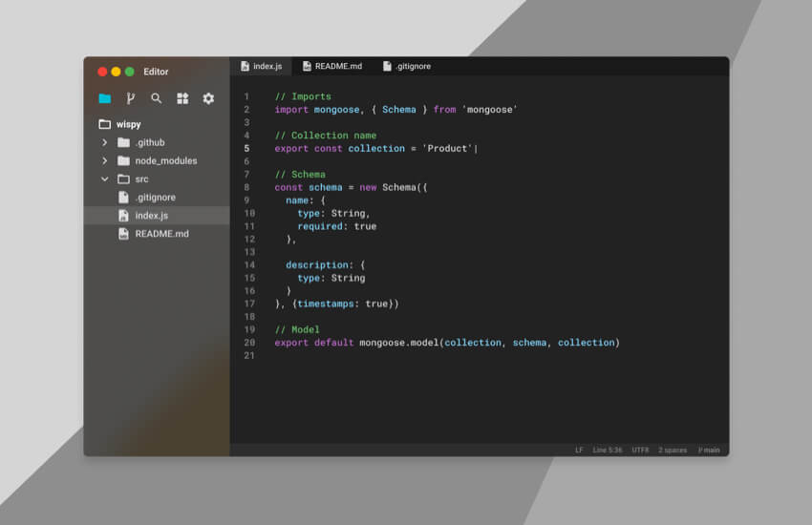This screenshot has width=812, height=525.
Task: Change the 2 spaces indentation setting
Action: pyautogui.click(x=673, y=450)
